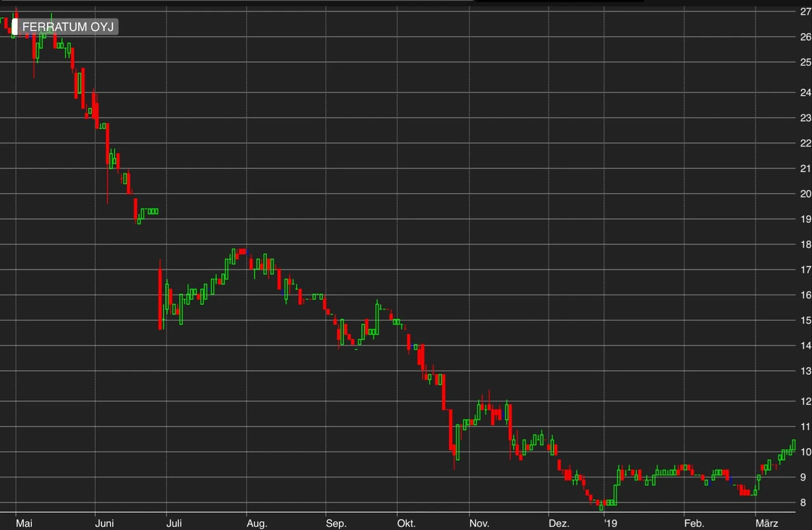Select the 18 price axis label

[x=806, y=244]
